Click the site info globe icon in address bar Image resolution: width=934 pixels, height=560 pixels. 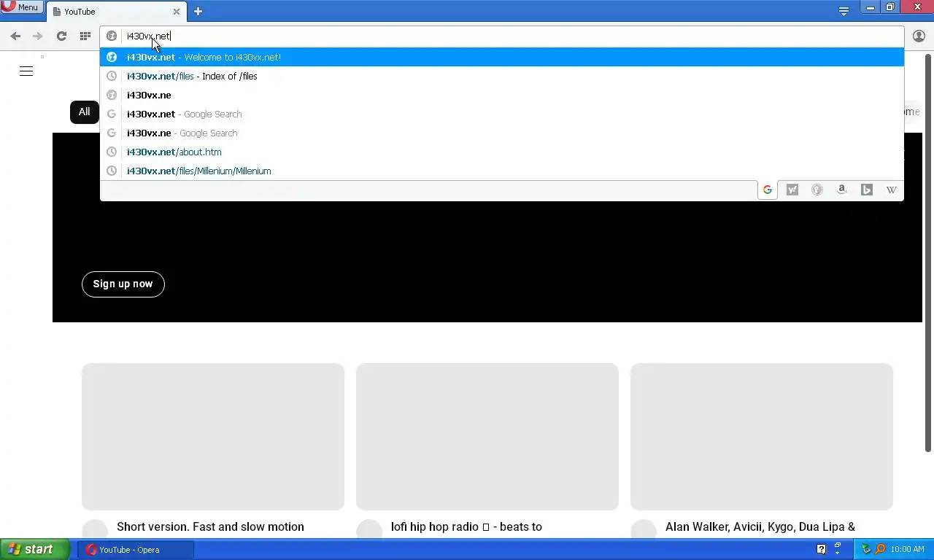(112, 36)
